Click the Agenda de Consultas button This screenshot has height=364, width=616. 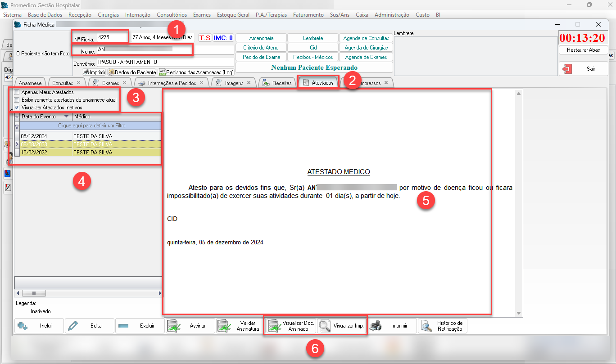pos(366,38)
